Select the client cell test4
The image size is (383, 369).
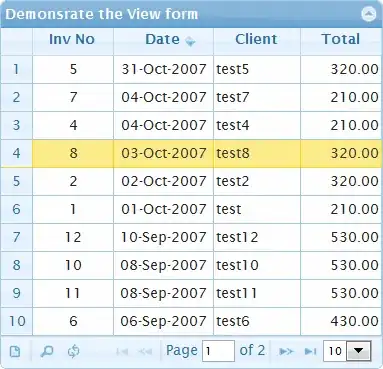coord(257,125)
